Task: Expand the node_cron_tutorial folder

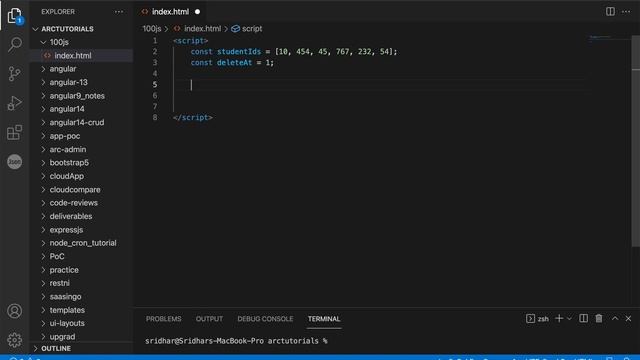Action: pos(82,243)
